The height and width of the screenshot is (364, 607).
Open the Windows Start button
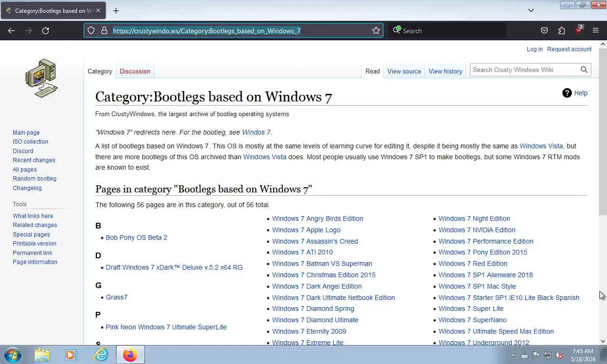13,355
